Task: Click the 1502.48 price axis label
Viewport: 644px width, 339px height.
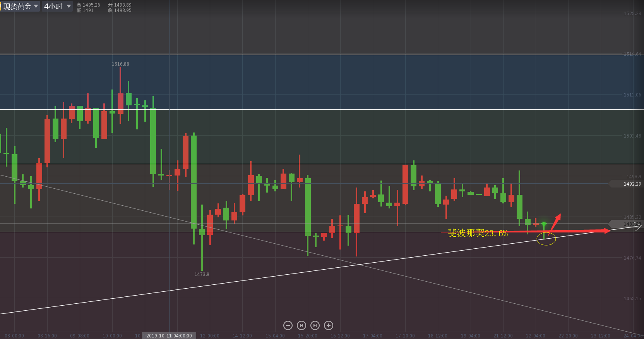Action: (x=632, y=136)
